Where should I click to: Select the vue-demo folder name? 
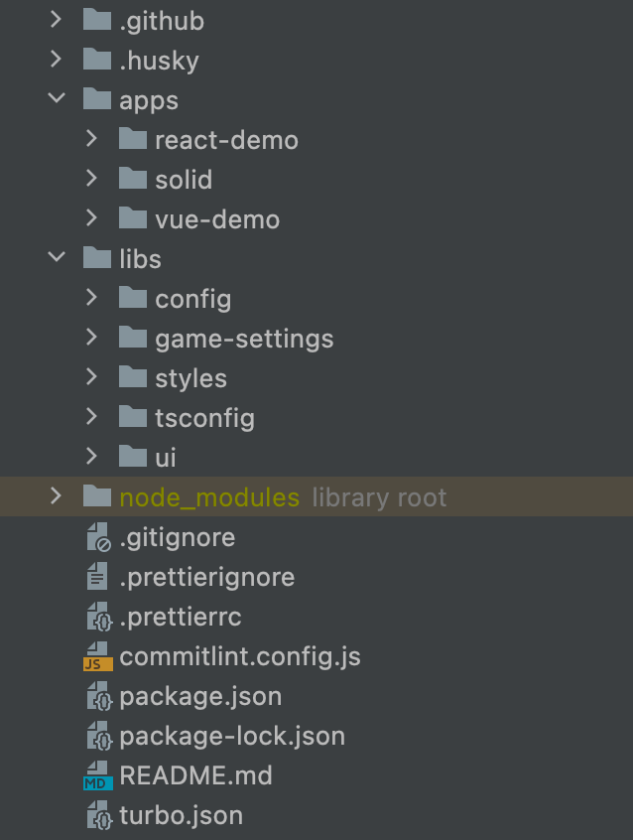pos(217,219)
